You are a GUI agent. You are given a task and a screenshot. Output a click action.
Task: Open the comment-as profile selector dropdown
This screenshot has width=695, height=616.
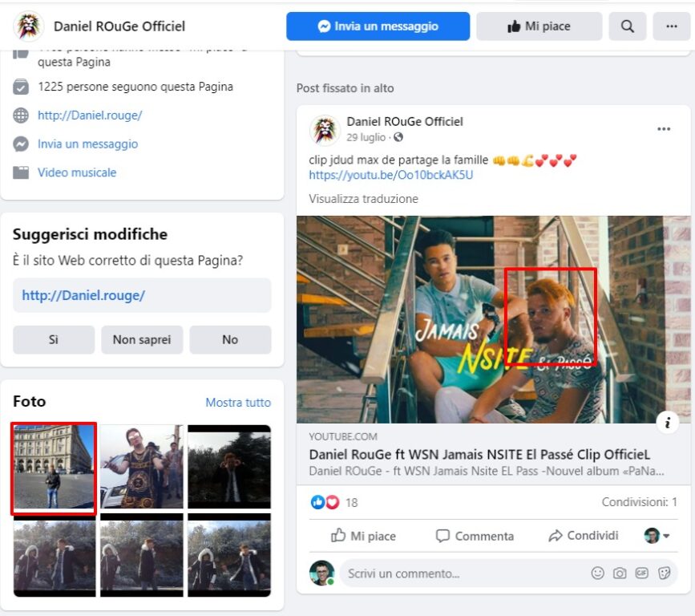click(657, 536)
